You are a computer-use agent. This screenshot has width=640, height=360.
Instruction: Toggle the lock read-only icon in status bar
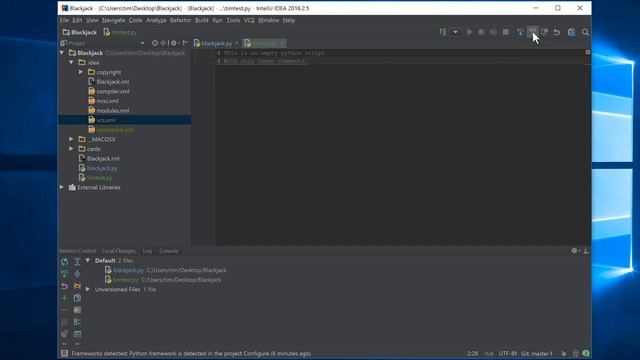click(x=563, y=353)
